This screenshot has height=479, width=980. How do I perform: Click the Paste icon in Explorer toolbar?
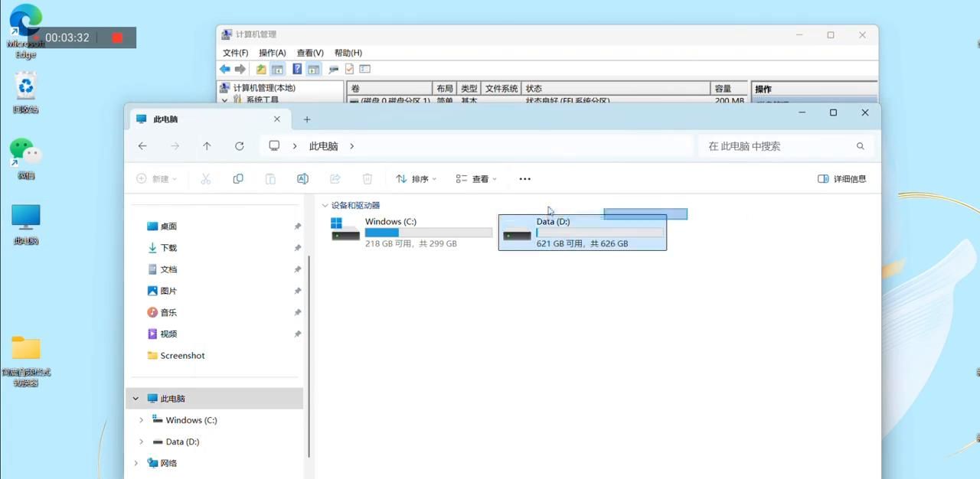(x=270, y=178)
